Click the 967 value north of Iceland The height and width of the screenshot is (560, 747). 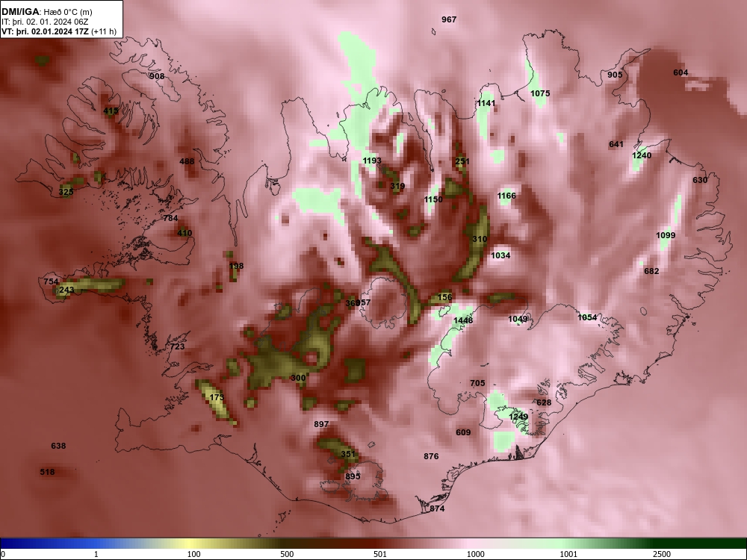(x=449, y=19)
